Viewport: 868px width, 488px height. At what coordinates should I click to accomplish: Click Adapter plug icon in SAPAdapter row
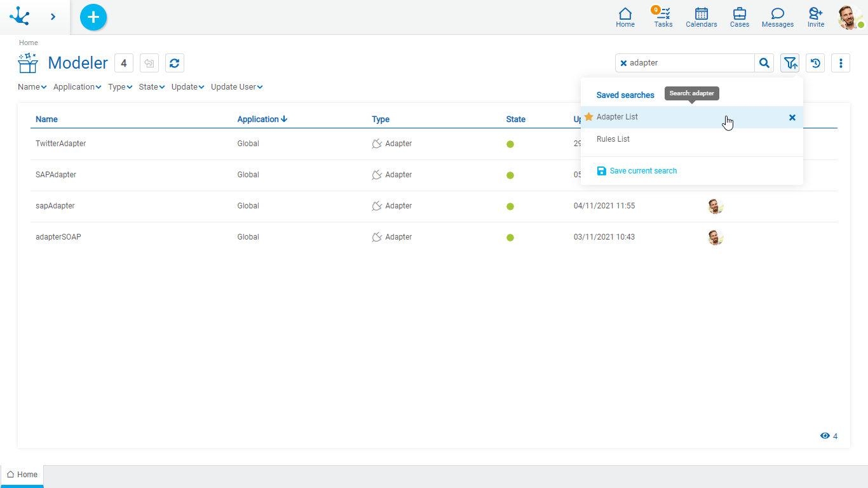[377, 175]
